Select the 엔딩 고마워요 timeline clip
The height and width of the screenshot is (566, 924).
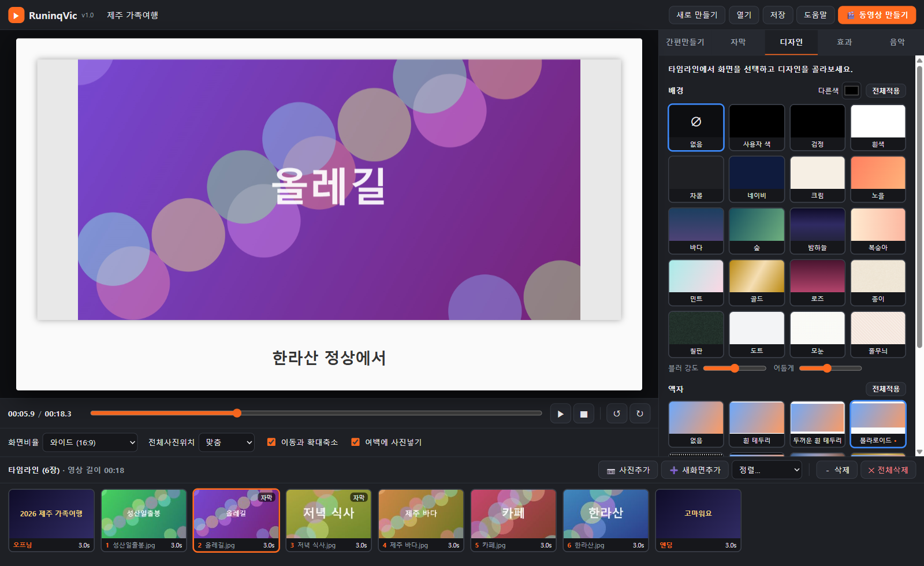(698, 520)
